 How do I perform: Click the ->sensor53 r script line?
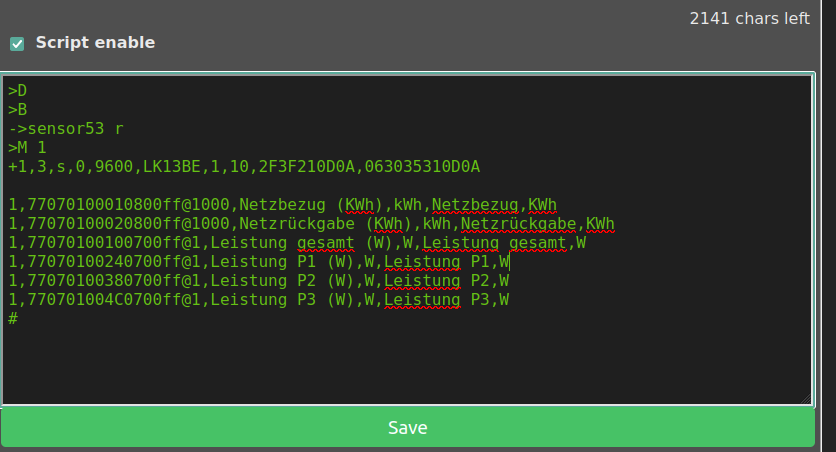click(66, 129)
